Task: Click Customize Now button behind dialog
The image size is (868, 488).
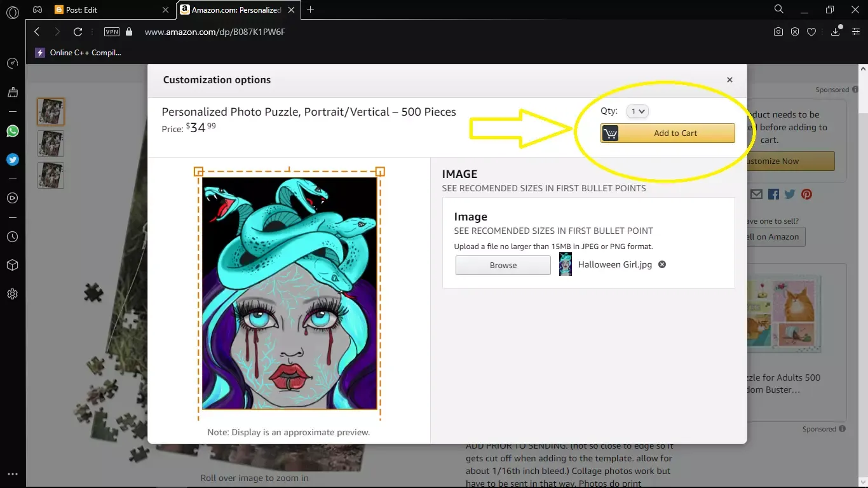Action: [790, 161]
